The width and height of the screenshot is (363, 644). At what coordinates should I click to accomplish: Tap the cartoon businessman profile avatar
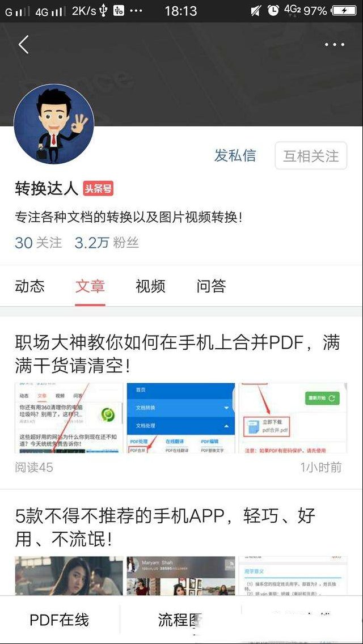click(x=54, y=124)
